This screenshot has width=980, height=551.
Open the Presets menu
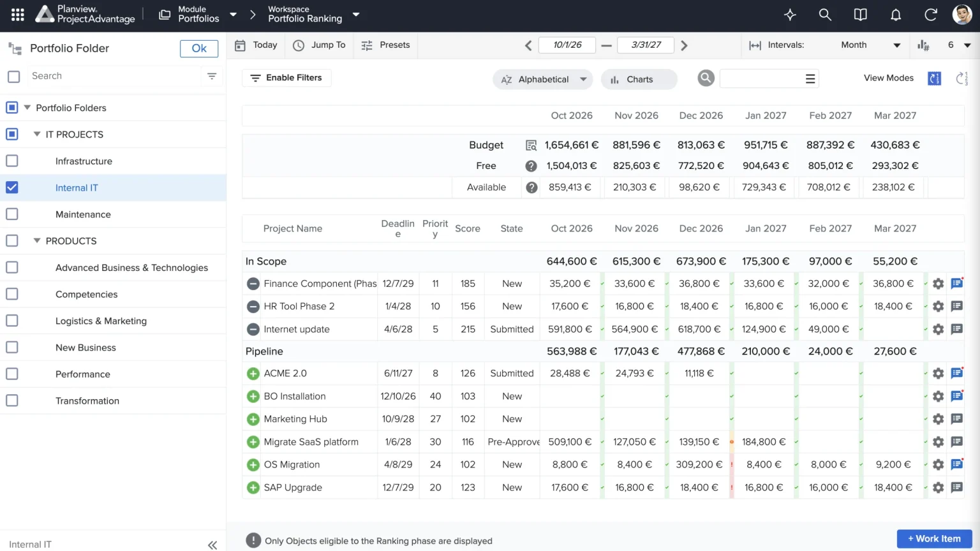pos(385,45)
